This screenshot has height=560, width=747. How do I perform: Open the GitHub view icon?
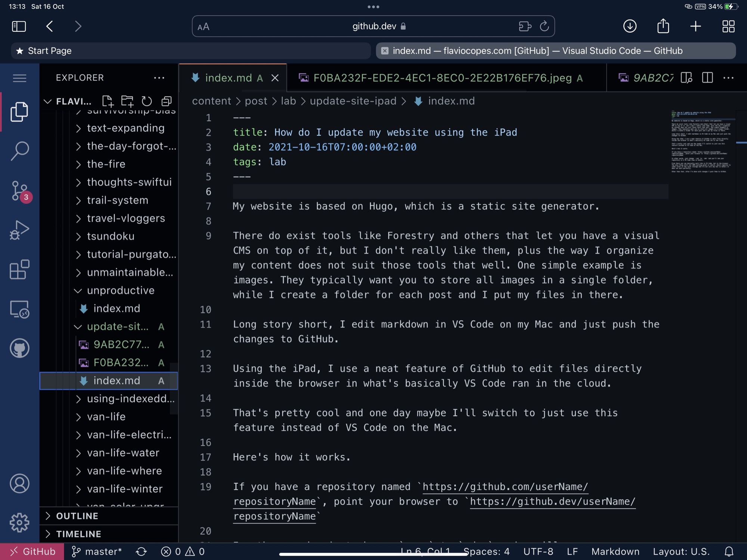coord(19,348)
